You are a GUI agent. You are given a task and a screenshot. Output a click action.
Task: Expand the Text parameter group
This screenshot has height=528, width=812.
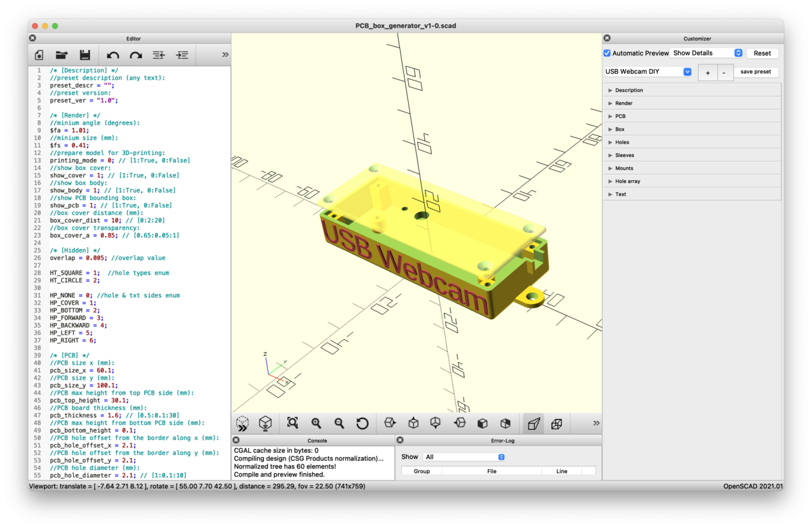(692, 194)
